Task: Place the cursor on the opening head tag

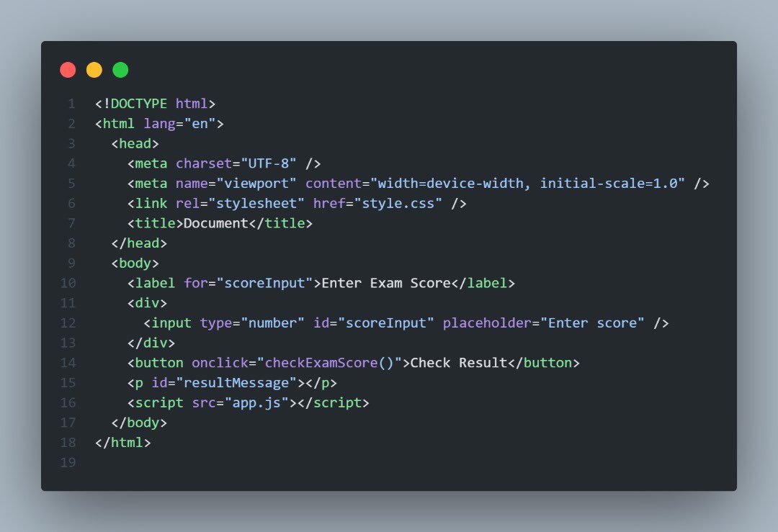Action: pos(135,144)
